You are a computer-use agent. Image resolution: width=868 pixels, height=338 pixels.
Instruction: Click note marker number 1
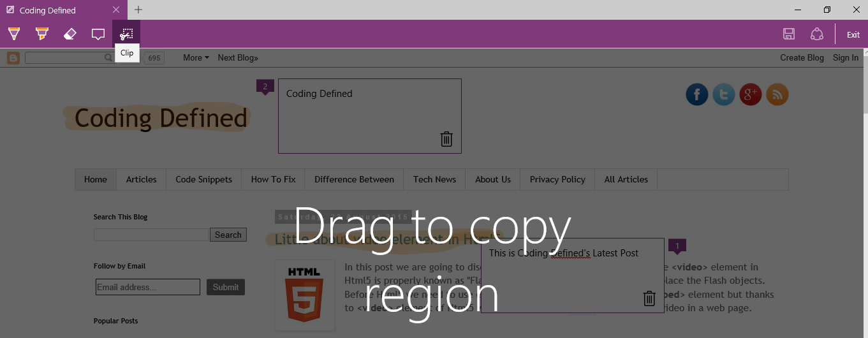pos(677,246)
